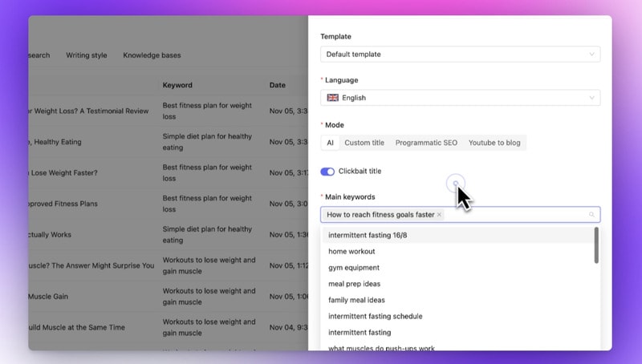Click the search magnifier in Main keywords field
Viewport: 642px width, 364px height.
click(591, 215)
